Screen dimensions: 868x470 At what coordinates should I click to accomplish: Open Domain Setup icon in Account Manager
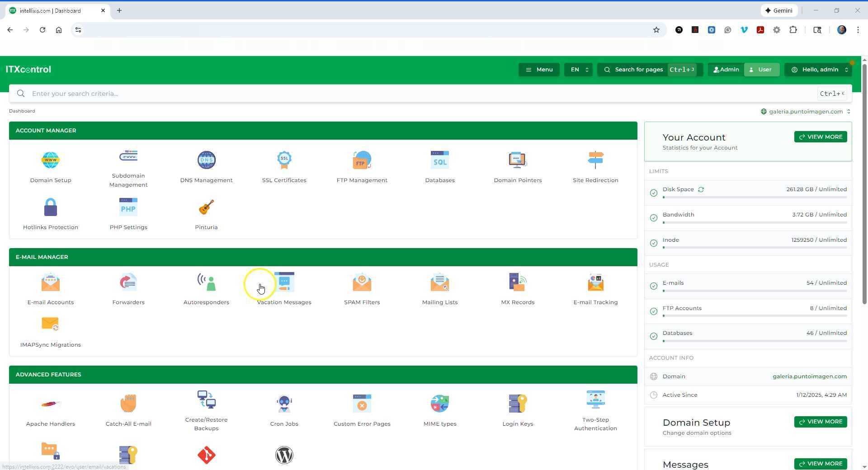pos(51,160)
